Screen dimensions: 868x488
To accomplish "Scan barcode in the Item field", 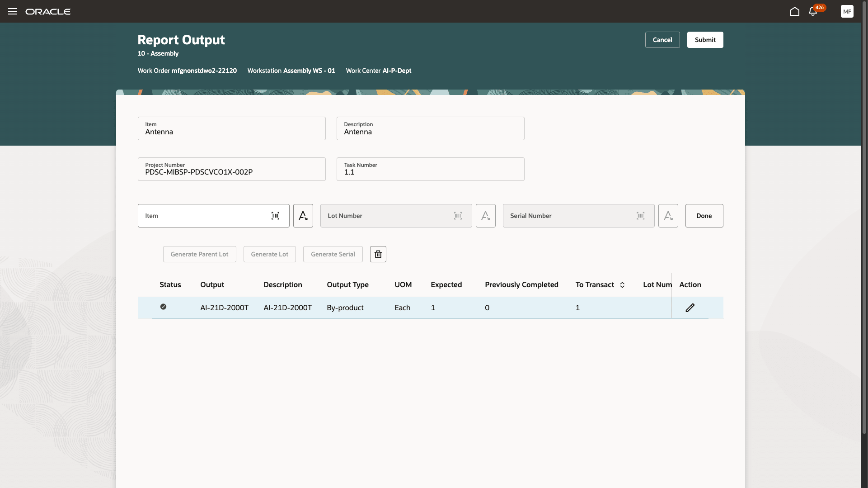I will (x=275, y=216).
